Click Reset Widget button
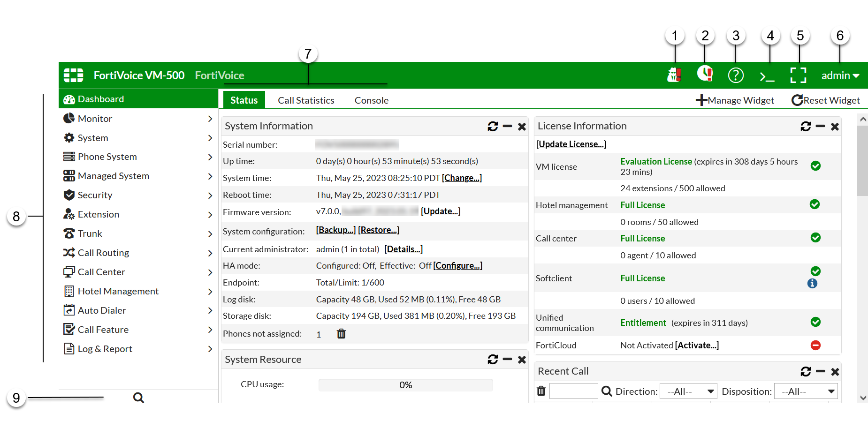868x421 pixels. click(826, 100)
